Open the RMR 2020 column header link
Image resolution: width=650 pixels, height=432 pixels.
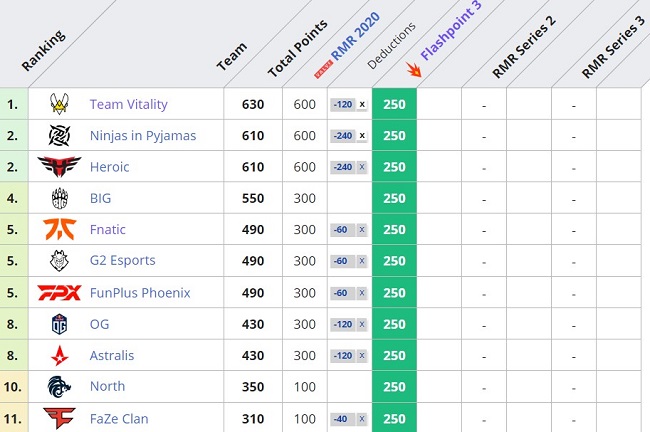356,36
